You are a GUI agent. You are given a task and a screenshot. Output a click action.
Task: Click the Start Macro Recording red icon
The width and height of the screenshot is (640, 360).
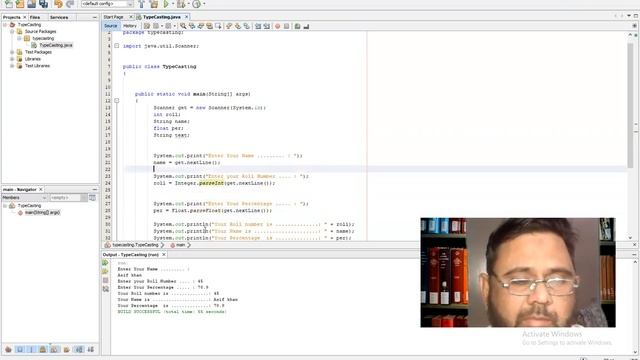[278, 26]
